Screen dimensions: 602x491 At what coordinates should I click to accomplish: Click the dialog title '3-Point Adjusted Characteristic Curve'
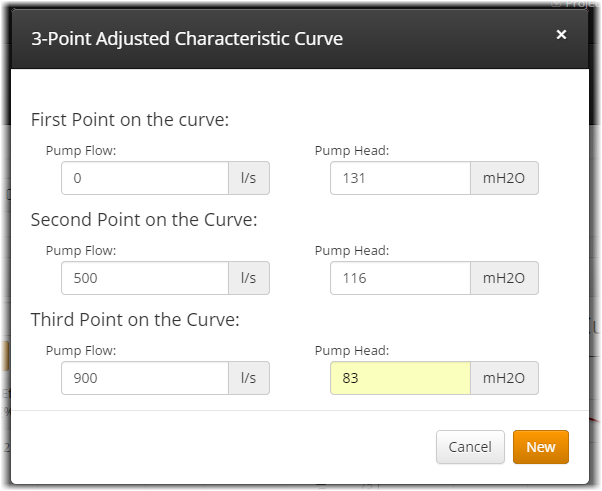tap(187, 40)
